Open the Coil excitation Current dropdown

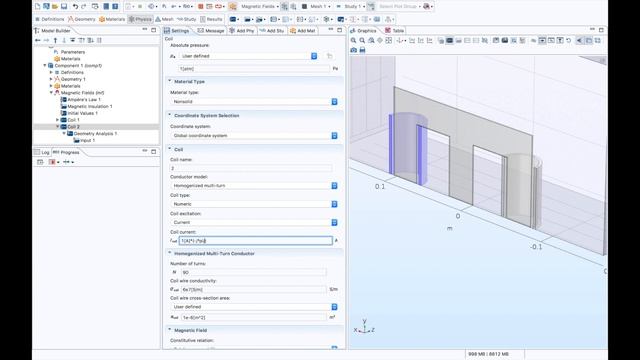pos(334,222)
